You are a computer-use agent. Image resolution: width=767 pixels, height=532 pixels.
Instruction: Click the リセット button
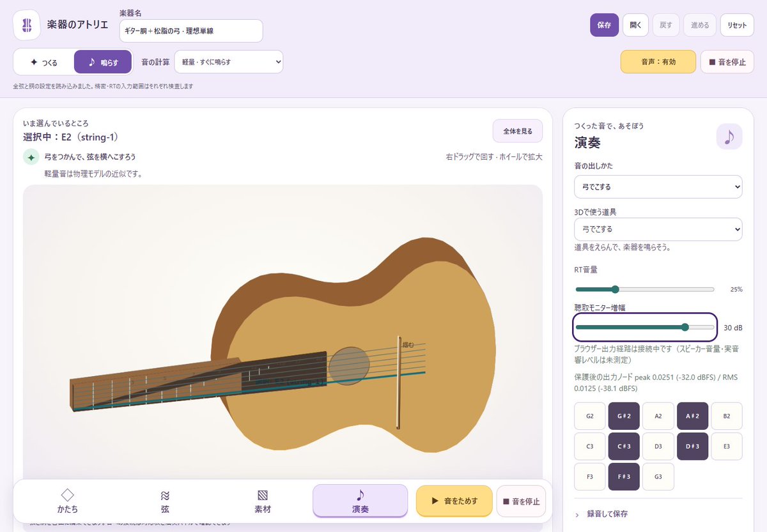737,25
